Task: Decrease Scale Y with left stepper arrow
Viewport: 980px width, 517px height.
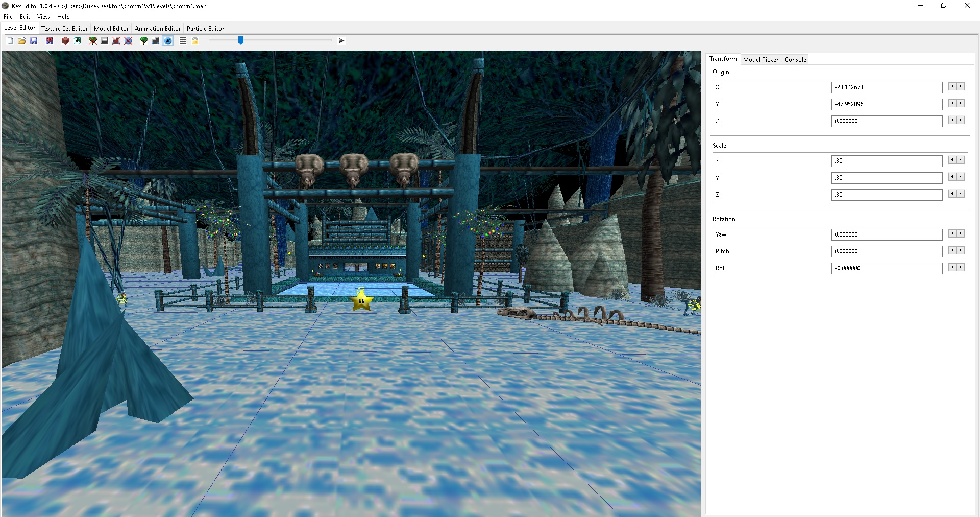Action: coord(952,177)
